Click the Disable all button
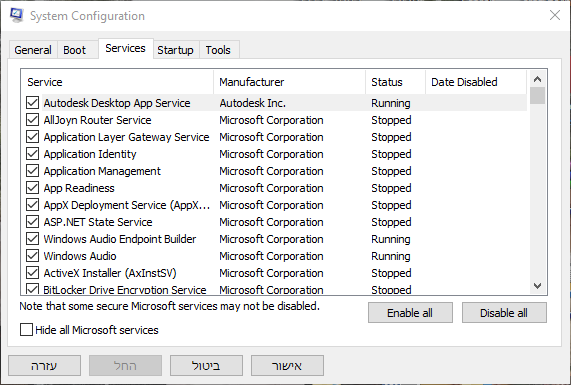Viewport: 571px width, 385px height. tap(504, 313)
